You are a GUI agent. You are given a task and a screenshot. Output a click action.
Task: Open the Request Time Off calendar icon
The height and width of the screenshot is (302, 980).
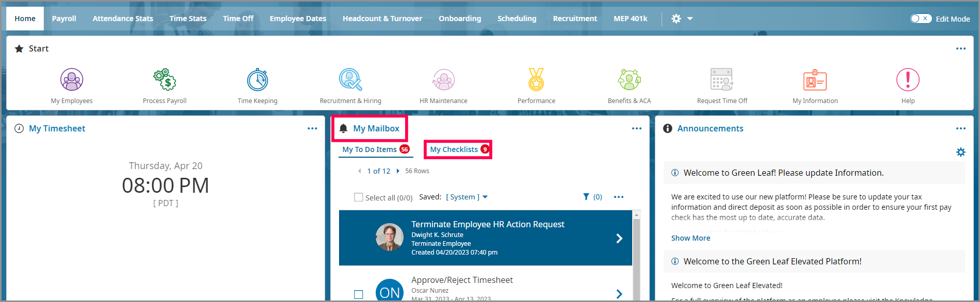point(722,79)
